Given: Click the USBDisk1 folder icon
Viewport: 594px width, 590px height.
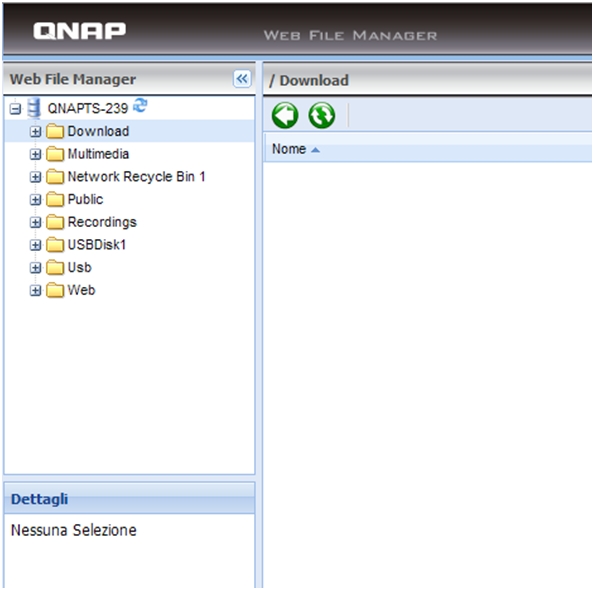Looking at the screenshot, I should [55, 246].
